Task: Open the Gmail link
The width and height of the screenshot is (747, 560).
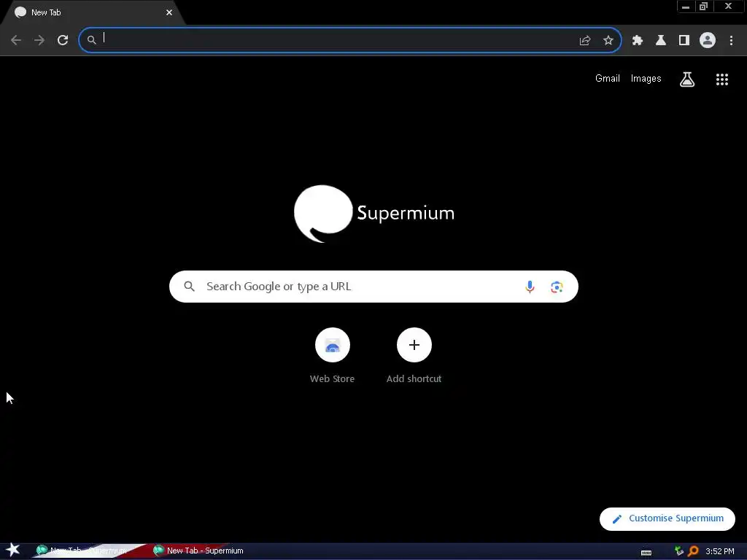Action: 608,79
